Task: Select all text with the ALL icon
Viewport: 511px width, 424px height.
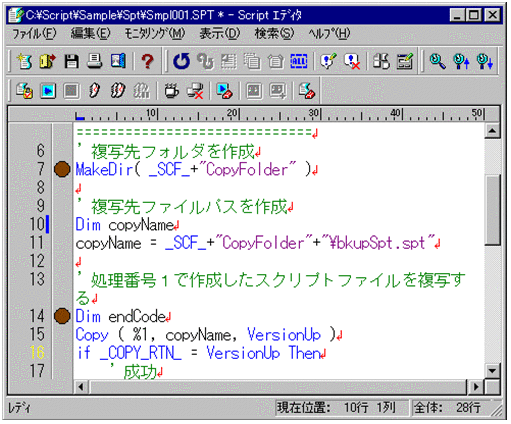Action: point(299,61)
